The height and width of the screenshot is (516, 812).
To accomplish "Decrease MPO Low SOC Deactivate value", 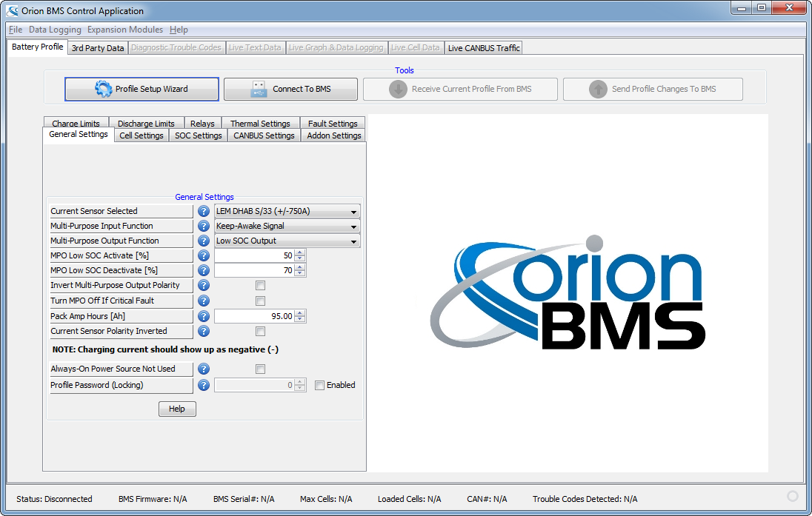I will 300,274.
